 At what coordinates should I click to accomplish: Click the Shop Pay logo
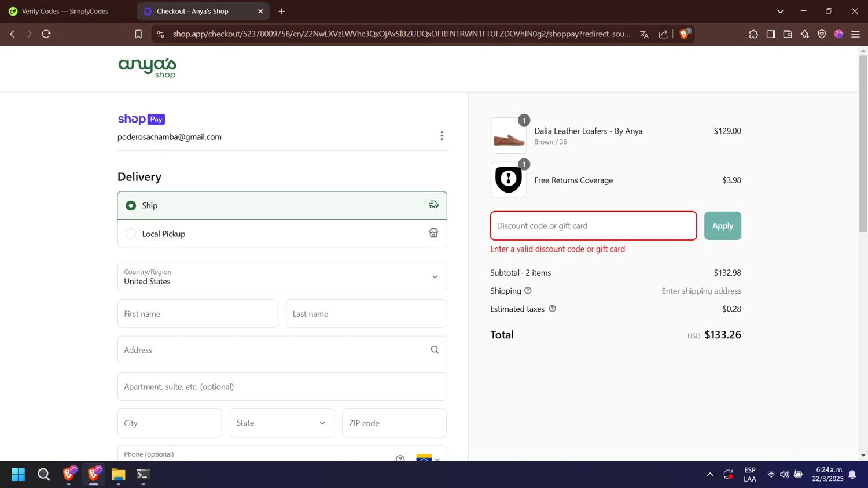pyautogui.click(x=141, y=119)
